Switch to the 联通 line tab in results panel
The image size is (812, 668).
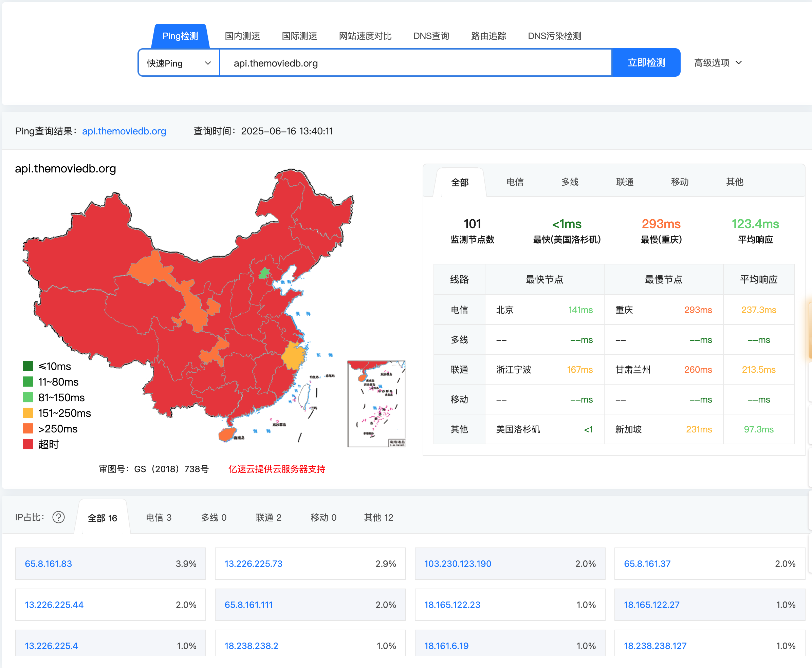pos(625,182)
